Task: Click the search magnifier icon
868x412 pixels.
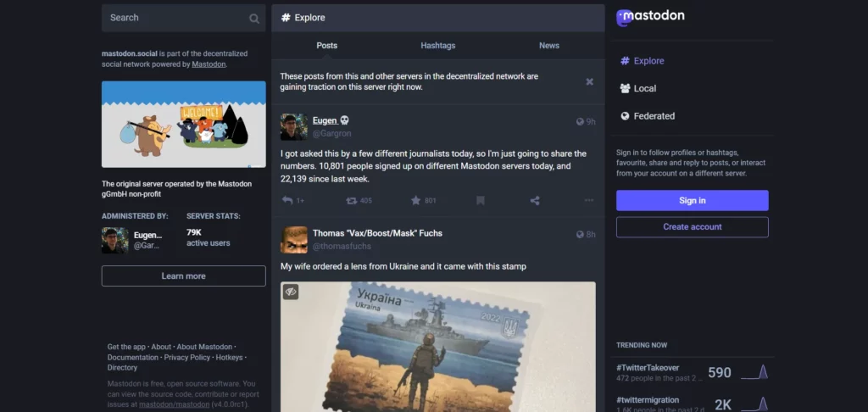Action: (x=254, y=19)
